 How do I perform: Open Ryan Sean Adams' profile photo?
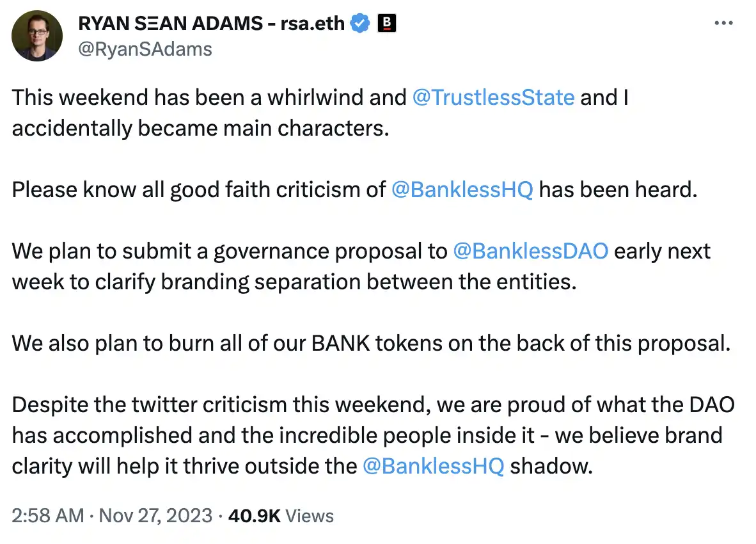point(37,36)
